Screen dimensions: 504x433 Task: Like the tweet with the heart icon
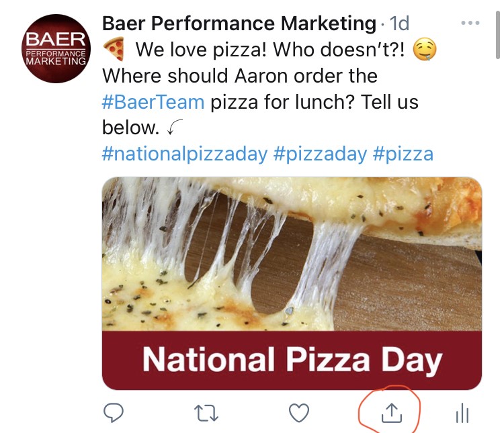[299, 412]
